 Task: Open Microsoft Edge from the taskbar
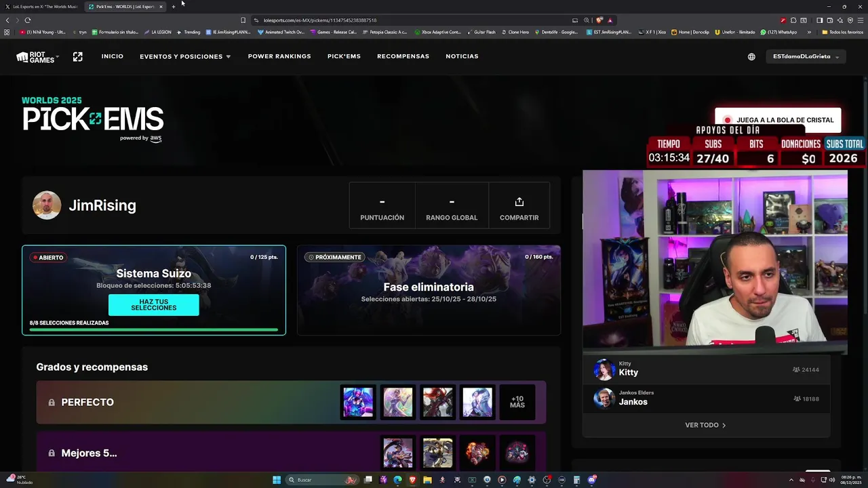[397, 480]
